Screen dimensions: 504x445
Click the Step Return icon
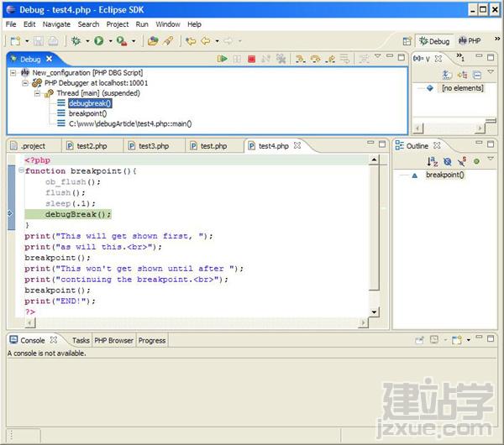[330, 59]
